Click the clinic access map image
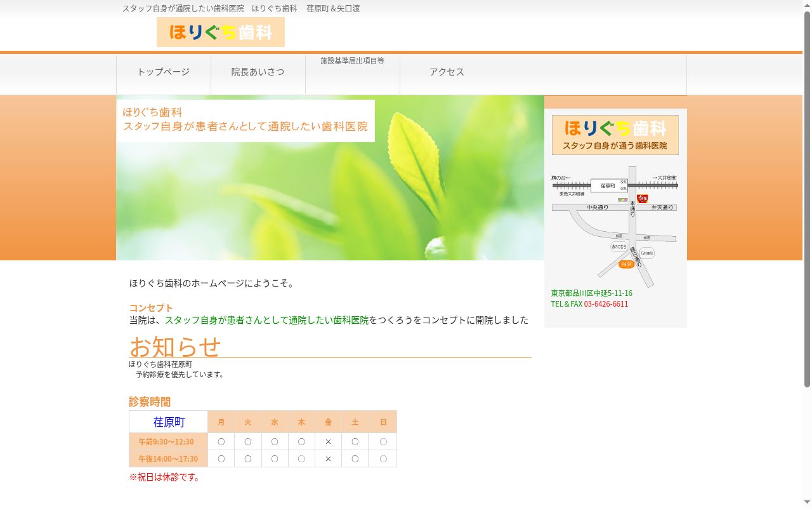 click(615, 227)
